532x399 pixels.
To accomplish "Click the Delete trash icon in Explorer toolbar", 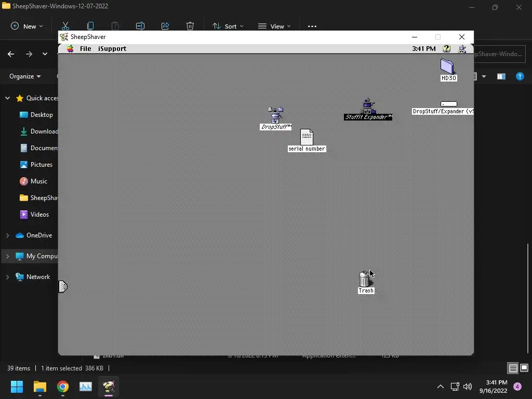I will click(190, 26).
